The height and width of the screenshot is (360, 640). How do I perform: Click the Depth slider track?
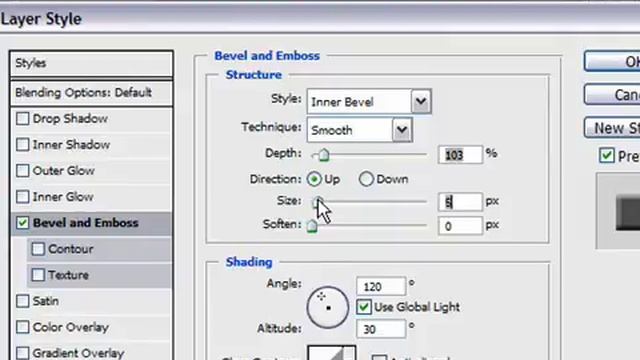(370, 155)
